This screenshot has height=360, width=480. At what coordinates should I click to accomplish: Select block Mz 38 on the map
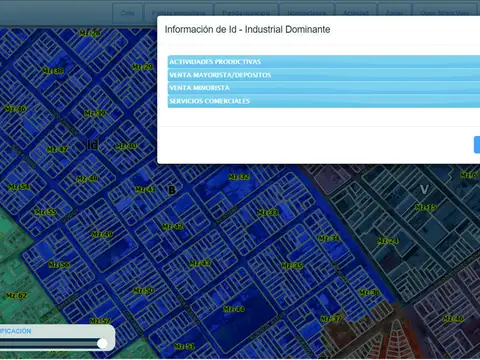pos(53,71)
